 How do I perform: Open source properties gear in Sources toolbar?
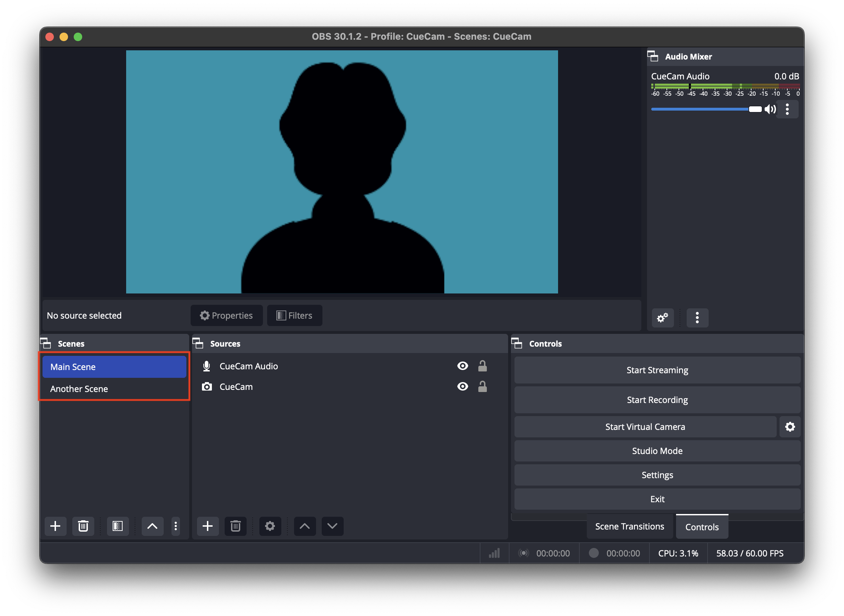(x=270, y=526)
